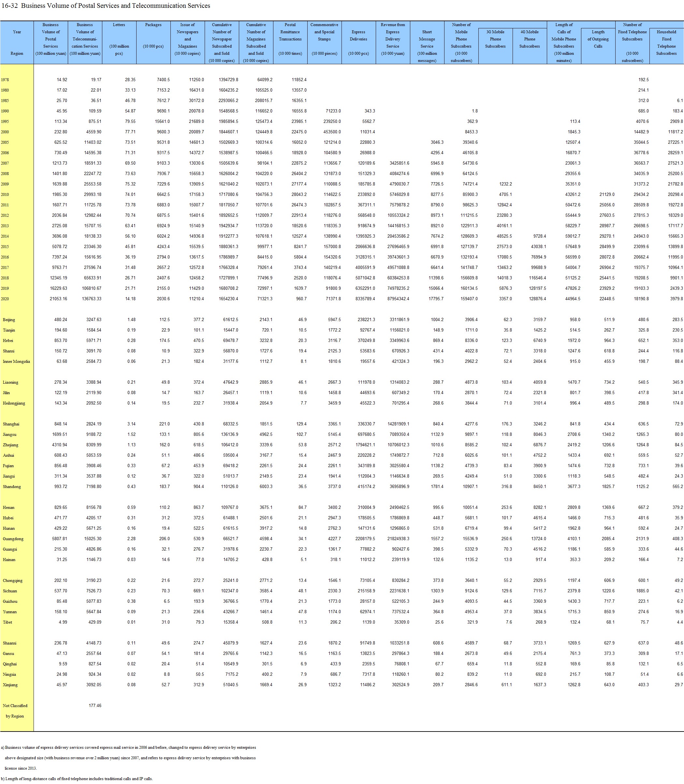
Task: Click the Year Region corner header cell
Action: pos(17,43)
